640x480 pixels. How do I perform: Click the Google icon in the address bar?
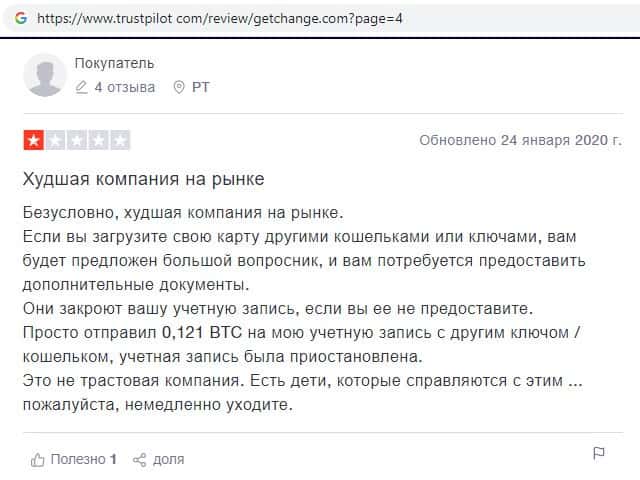[20, 19]
